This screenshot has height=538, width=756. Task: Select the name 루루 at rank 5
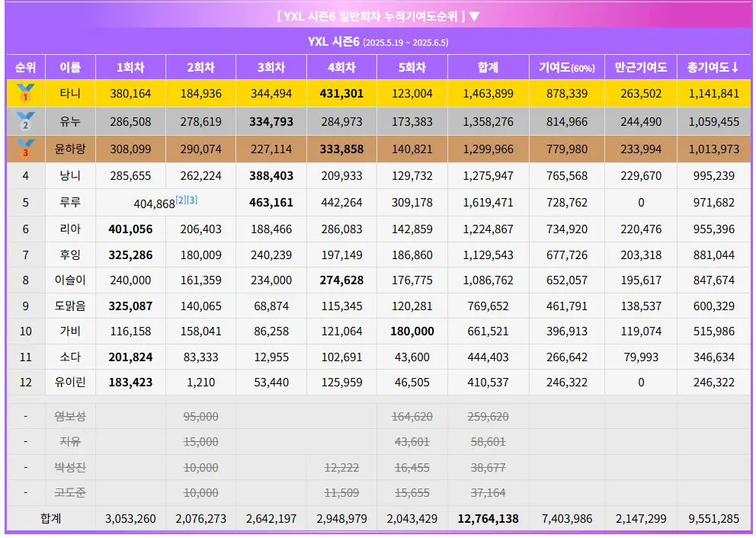70,202
